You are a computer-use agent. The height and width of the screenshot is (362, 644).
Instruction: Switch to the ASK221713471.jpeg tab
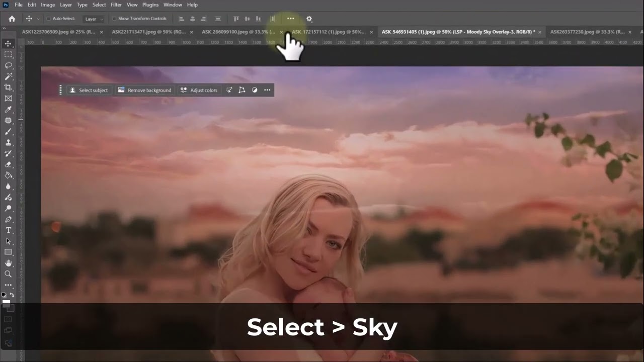(149, 32)
